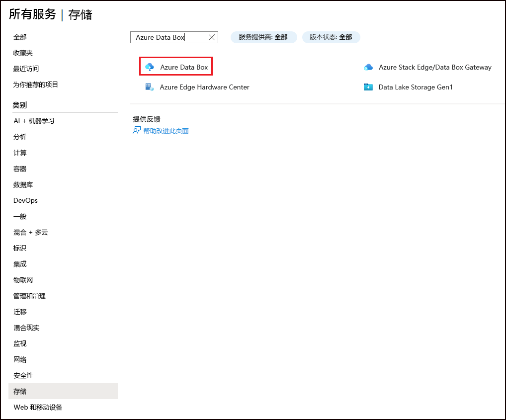The height and width of the screenshot is (420, 506).
Task: Open Azure Edge Hardware Center
Action: point(205,87)
